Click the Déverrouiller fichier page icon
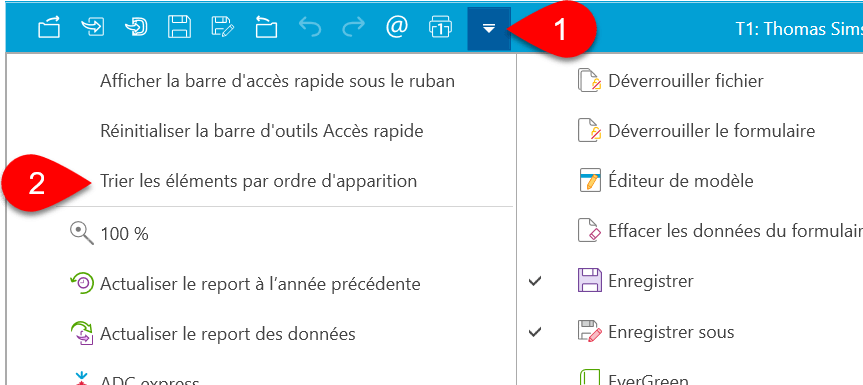This screenshot has width=863, height=385. 590,81
